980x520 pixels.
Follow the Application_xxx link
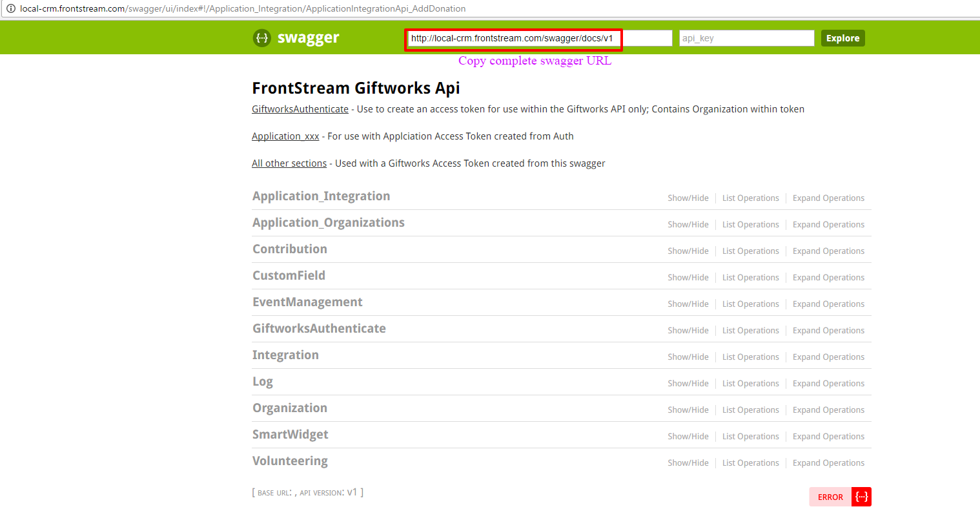(x=285, y=136)
